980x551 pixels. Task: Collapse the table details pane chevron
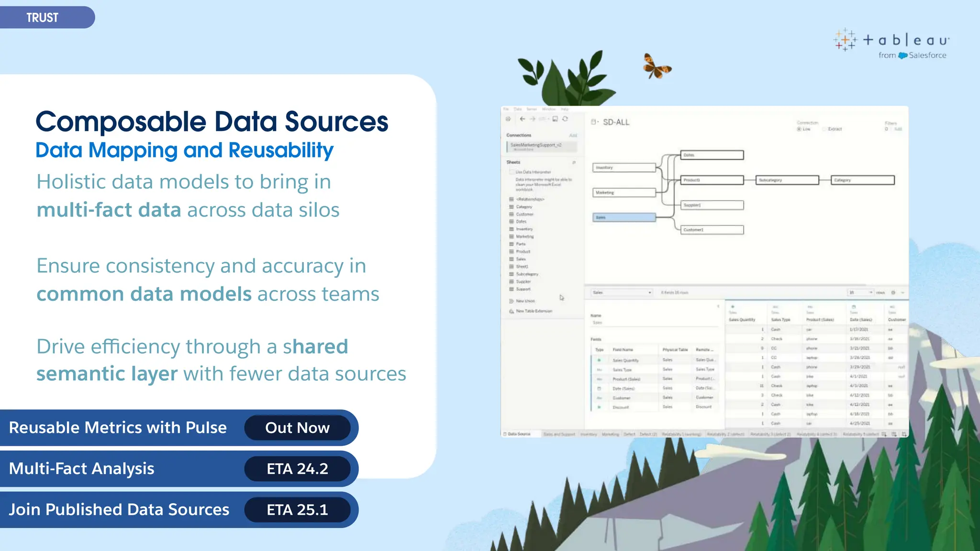click(718, 306)
